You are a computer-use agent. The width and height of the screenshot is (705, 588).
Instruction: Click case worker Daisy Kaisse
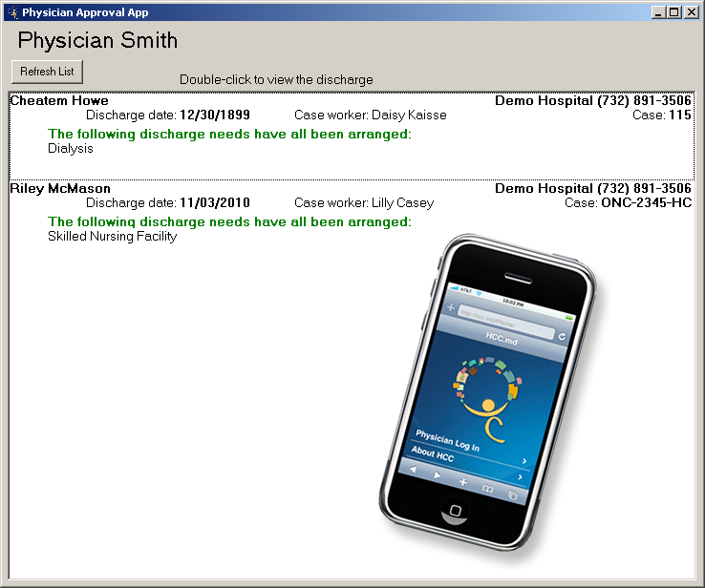(371, 115)
